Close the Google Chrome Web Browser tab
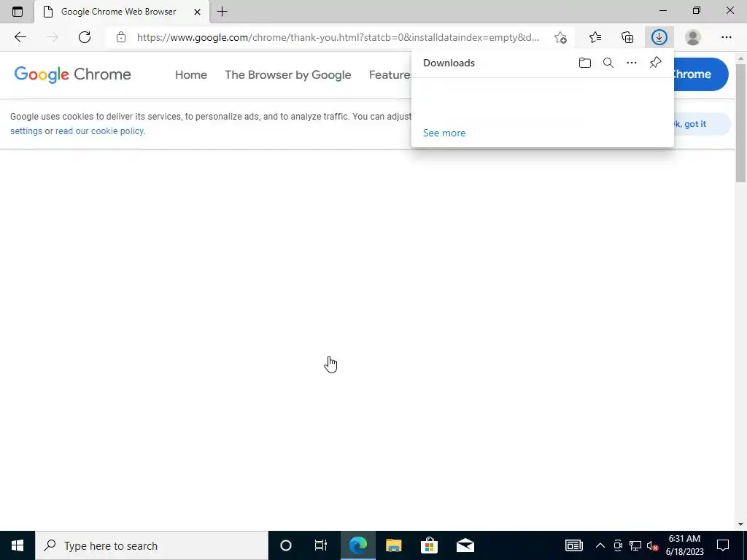Screen dimensions: 747x560 click(197, 12)
